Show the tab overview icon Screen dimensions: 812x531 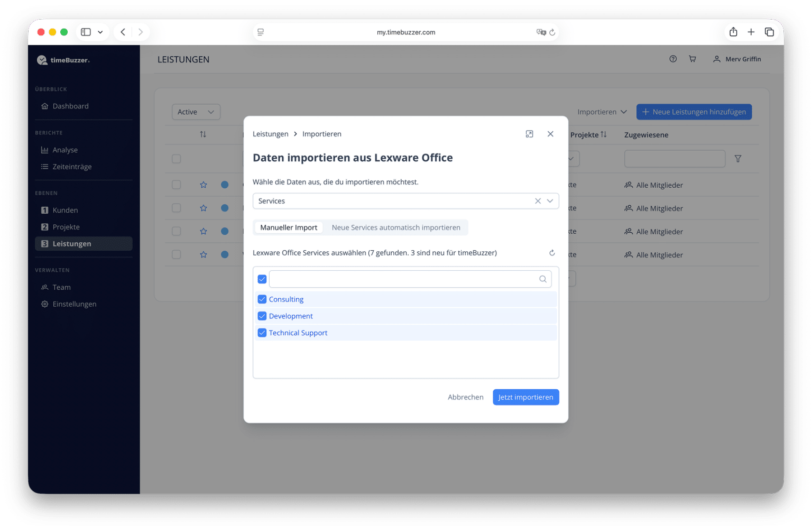769,32
